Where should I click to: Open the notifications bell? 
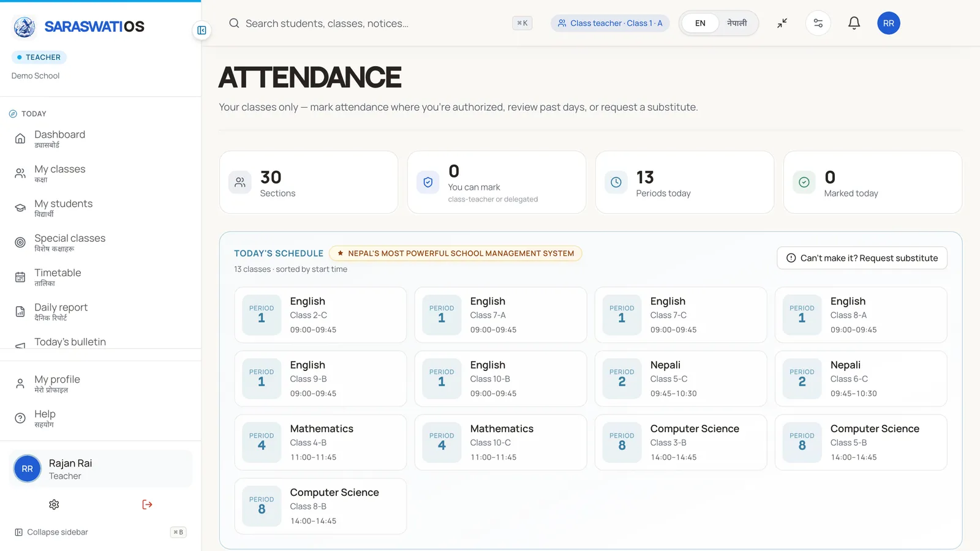pos(854,23)
